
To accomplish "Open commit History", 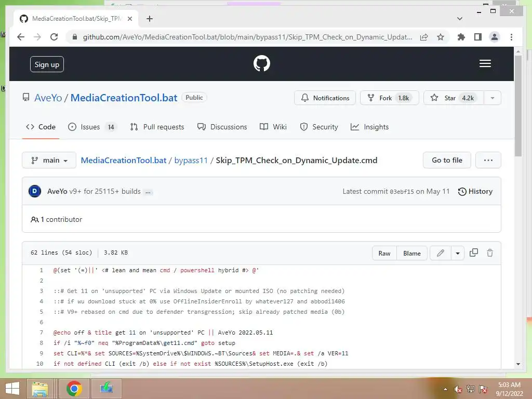I will pyautogui.click(x=475, y=191).
